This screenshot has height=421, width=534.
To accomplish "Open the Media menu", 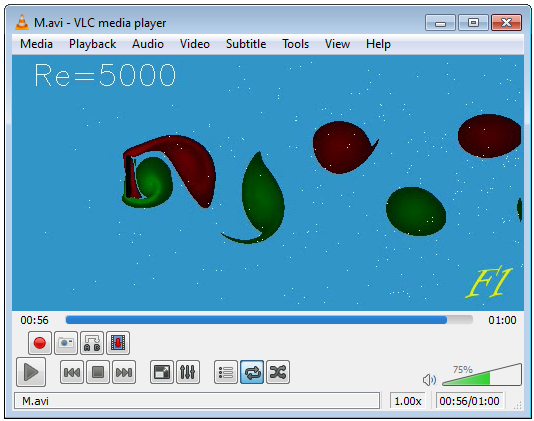I will (x=36, y=44).
